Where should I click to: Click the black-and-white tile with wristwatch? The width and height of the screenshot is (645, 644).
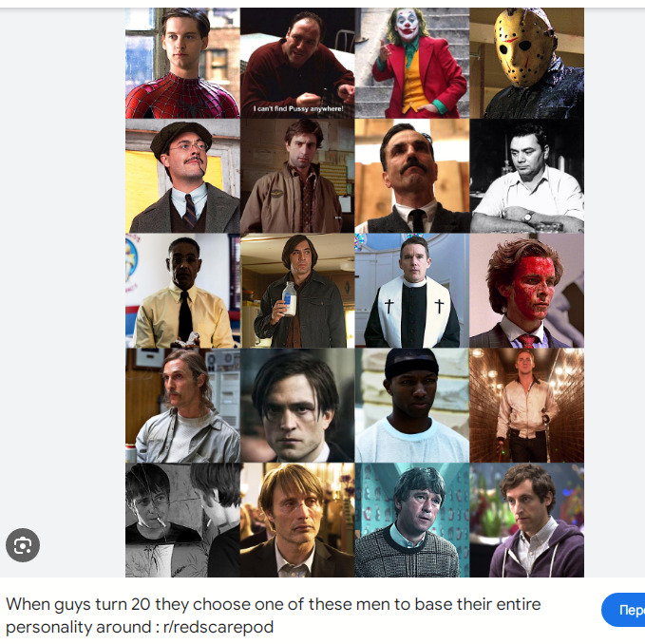click(x=527, y=176)
